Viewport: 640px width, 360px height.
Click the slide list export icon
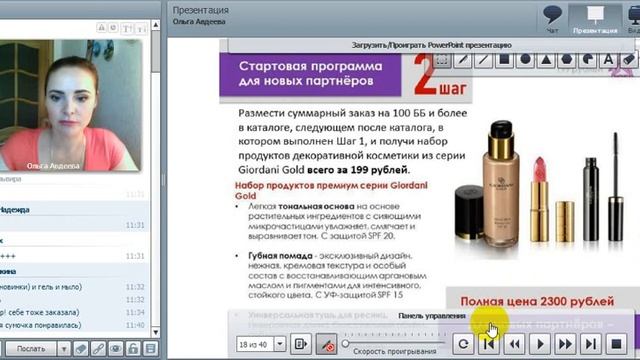(x=301, y=344)
